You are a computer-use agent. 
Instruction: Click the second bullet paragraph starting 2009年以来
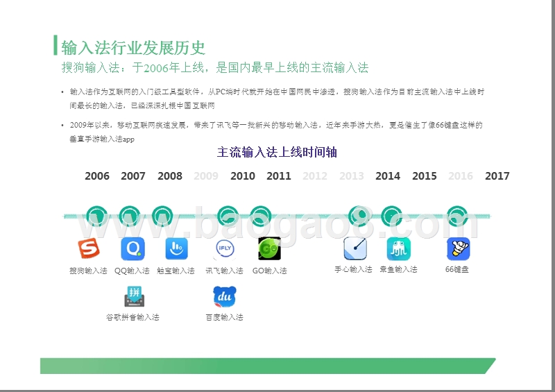coord(276,132)
